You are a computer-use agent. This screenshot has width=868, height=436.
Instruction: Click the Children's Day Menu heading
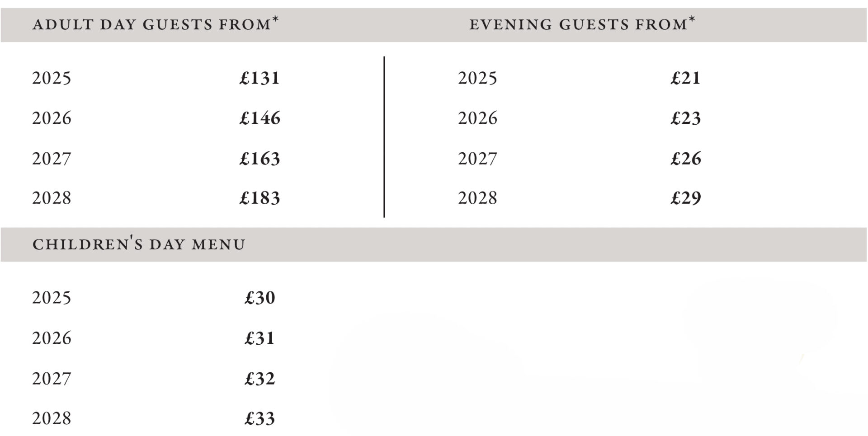tap(139, 244)
